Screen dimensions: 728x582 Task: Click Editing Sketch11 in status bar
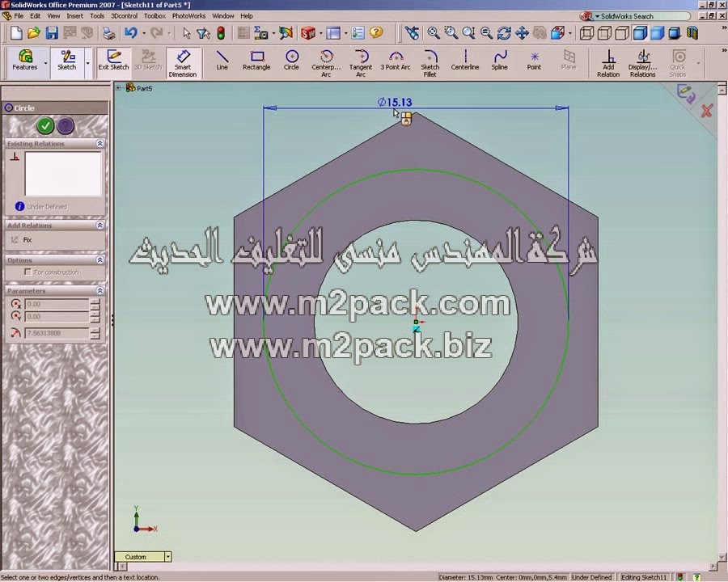(644, 577)
